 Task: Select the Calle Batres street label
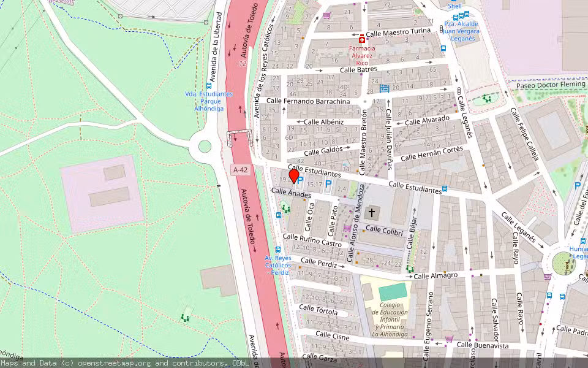[358, 70]
